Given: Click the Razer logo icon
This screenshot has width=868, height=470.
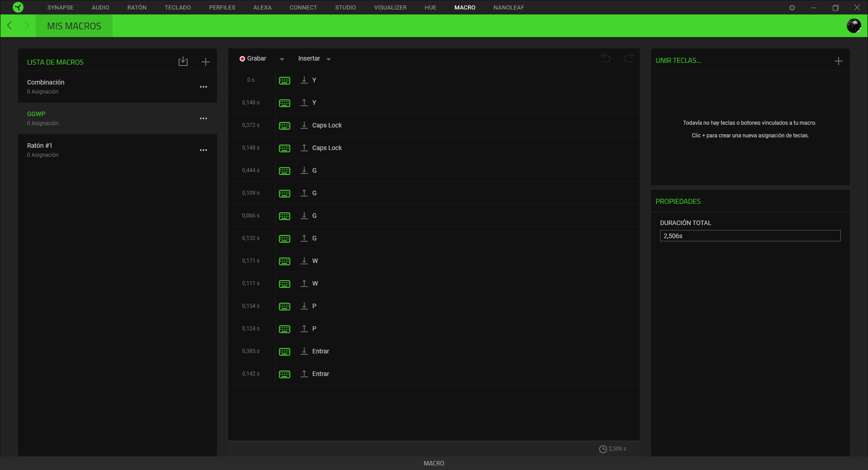Looking at the screenshot, I should click(x=18, y=7).
